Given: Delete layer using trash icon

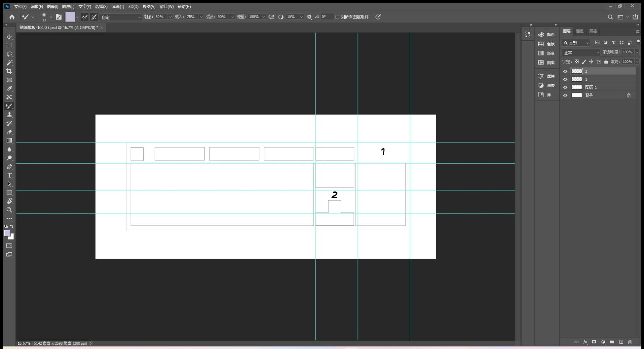Looking at the screenshot, I should coord(630,342).
